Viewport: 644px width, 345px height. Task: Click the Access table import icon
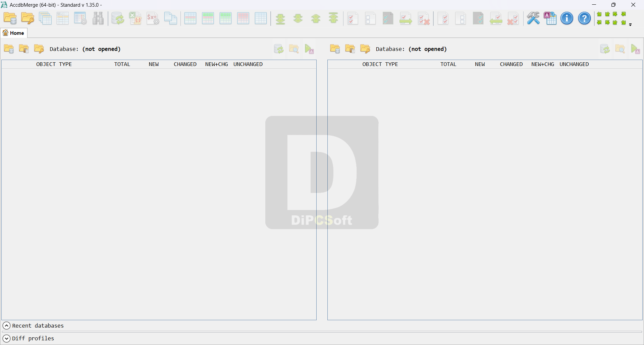click(x=550, y=18)
